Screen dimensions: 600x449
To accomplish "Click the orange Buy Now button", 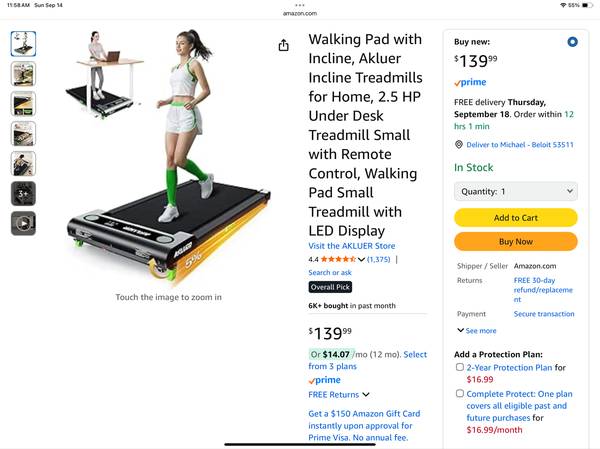I will [515, 242].
